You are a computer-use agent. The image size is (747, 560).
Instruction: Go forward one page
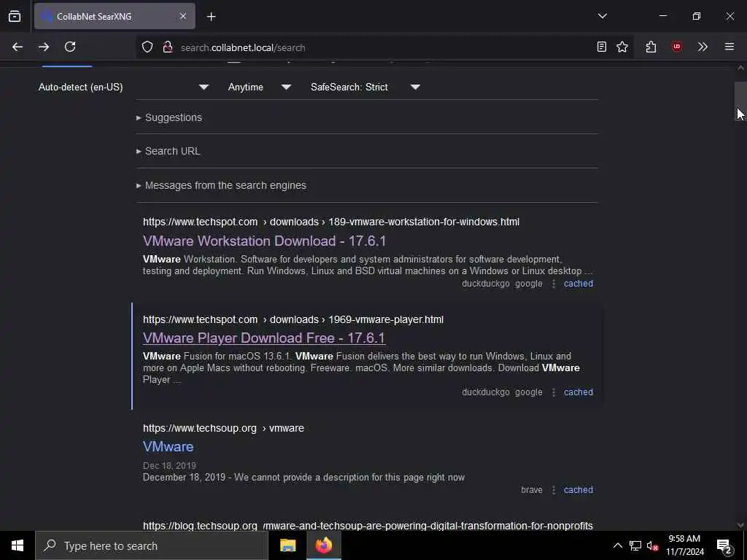click(x=44, y=47)
